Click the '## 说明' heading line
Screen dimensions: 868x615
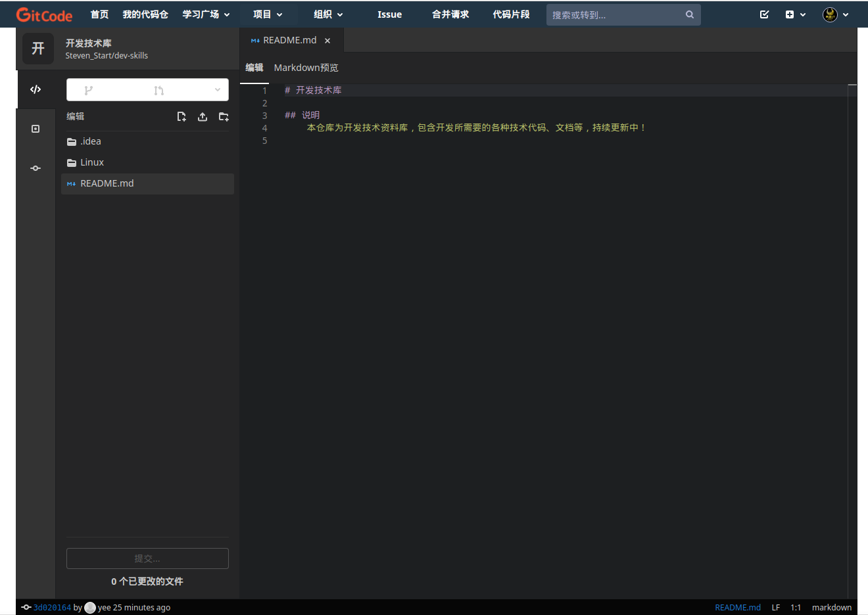tap(302, 115)
